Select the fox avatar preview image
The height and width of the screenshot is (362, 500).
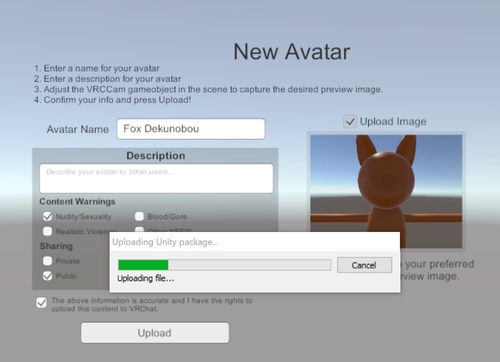(386, 183)
